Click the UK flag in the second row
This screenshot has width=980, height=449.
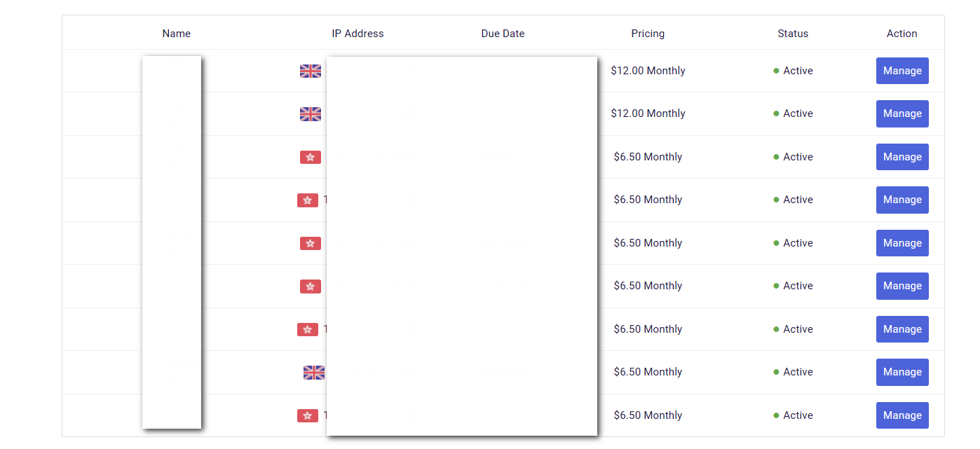pyautogui.click(x=310, y=114)
